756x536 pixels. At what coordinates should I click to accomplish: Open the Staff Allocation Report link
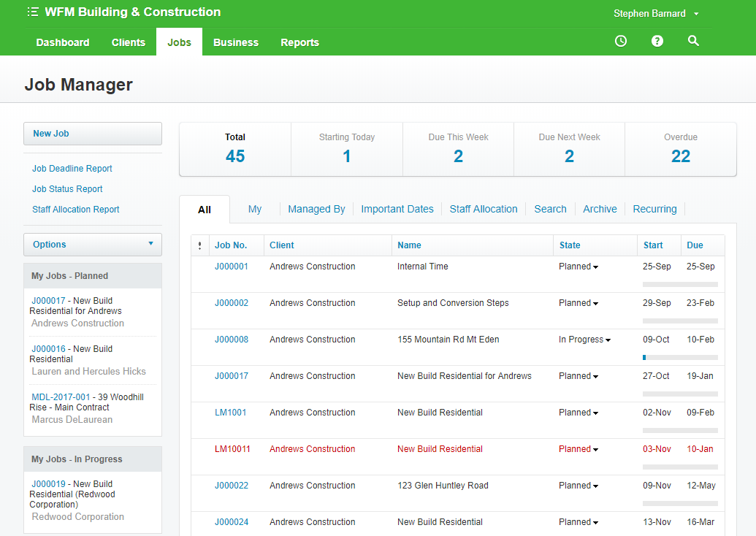pos(76,210)
